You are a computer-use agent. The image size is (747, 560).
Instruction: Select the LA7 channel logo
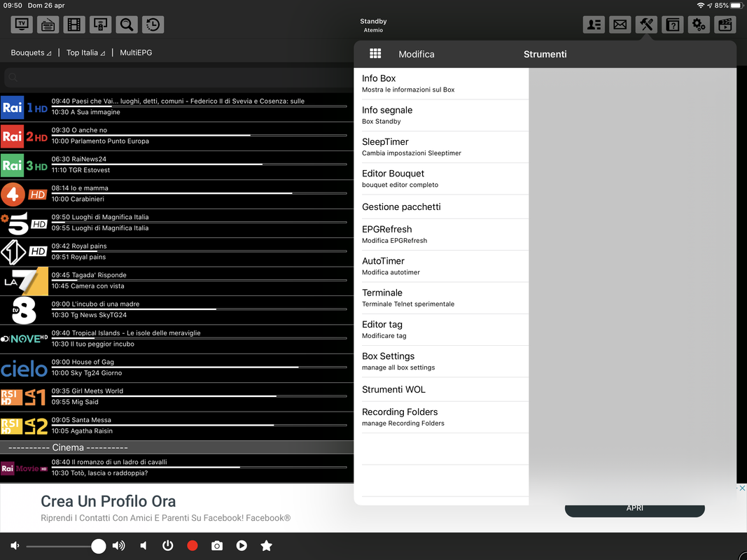pos(25,281)
